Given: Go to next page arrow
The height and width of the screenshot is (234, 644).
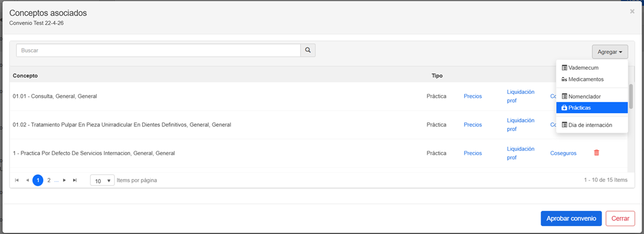Looking at the screenshot, I should tap(65, 180).
